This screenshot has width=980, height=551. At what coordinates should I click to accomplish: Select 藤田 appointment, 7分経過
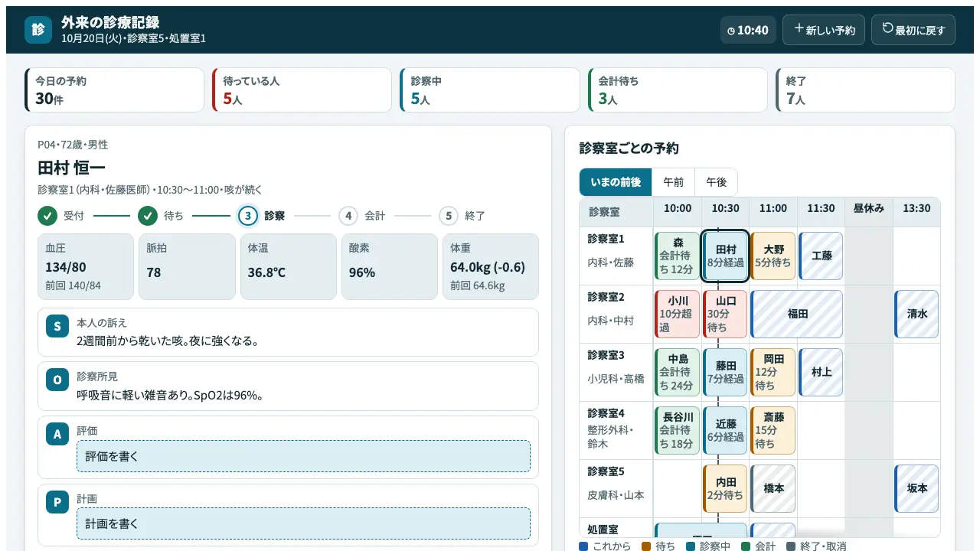coord(725,373)
